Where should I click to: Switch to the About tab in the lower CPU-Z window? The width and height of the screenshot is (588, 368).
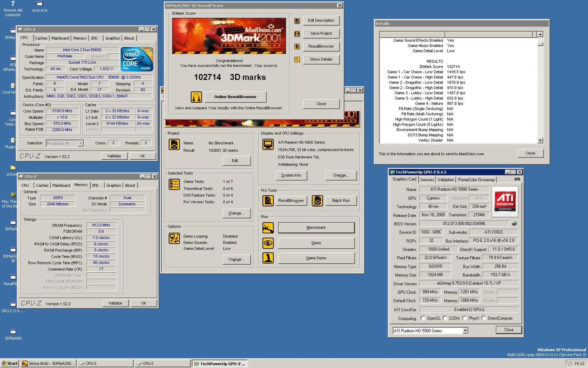(x=130, y=185)
